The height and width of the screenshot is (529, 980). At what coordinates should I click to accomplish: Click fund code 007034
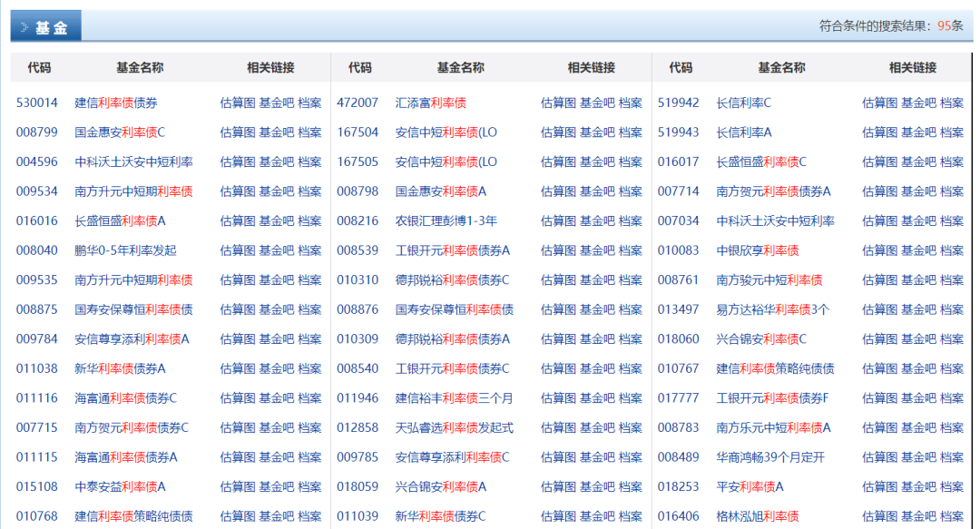point(678,220)
